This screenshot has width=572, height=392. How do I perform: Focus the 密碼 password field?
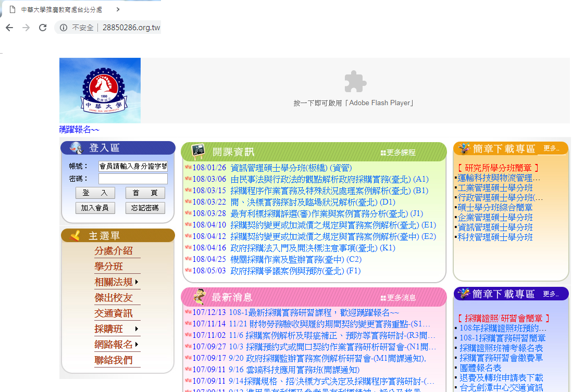[133, 179]
